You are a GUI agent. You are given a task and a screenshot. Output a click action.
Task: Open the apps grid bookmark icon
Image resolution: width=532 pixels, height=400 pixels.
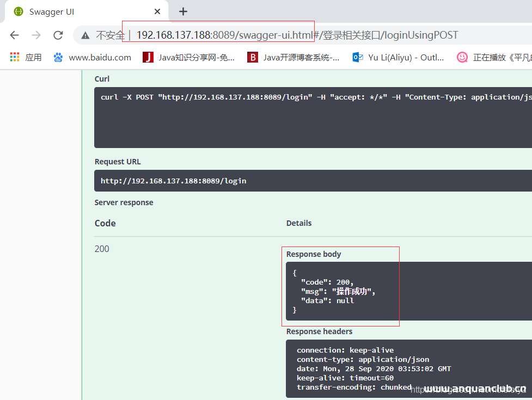[x=15, y=57]
